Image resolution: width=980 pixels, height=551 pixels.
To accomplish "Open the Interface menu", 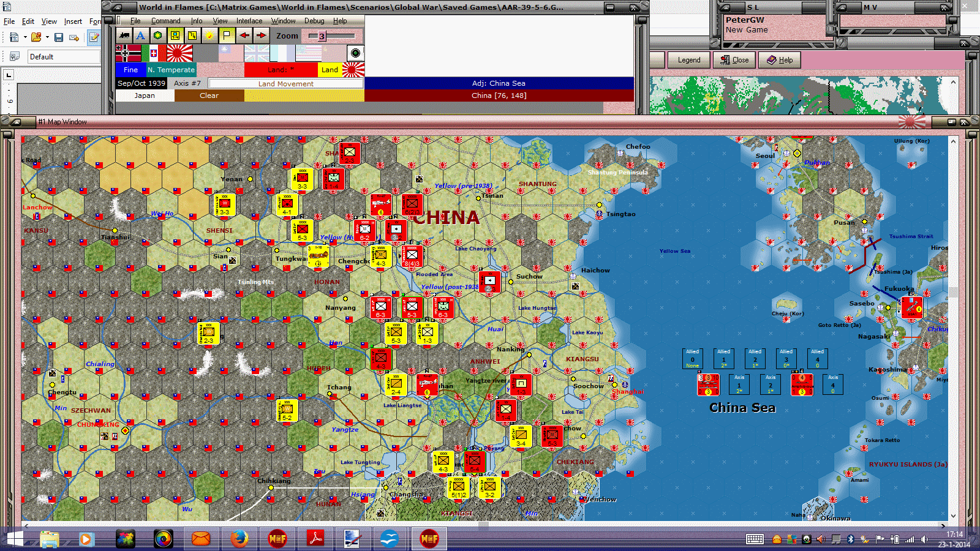I will (249, 20).
